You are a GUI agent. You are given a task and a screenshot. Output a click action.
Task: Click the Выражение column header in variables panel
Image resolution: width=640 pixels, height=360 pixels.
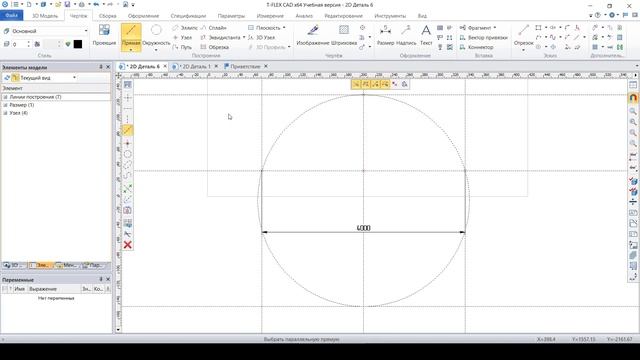coord(54,289)
